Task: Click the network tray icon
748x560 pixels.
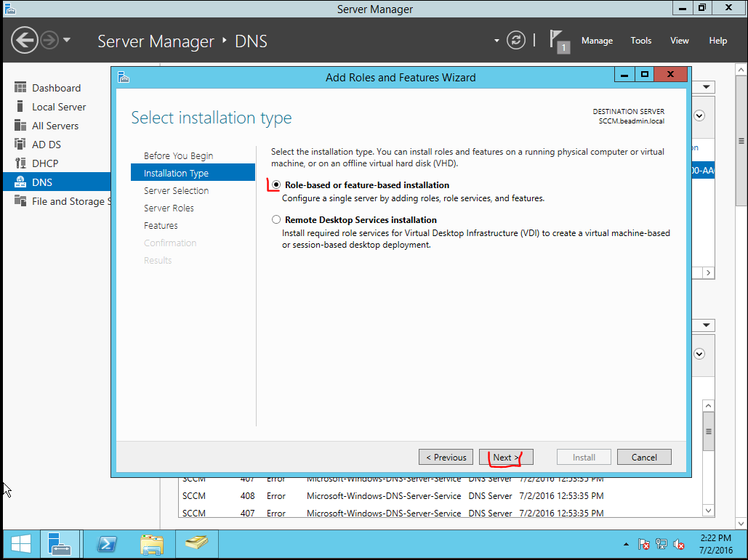Action: click(x=661, y=544)
